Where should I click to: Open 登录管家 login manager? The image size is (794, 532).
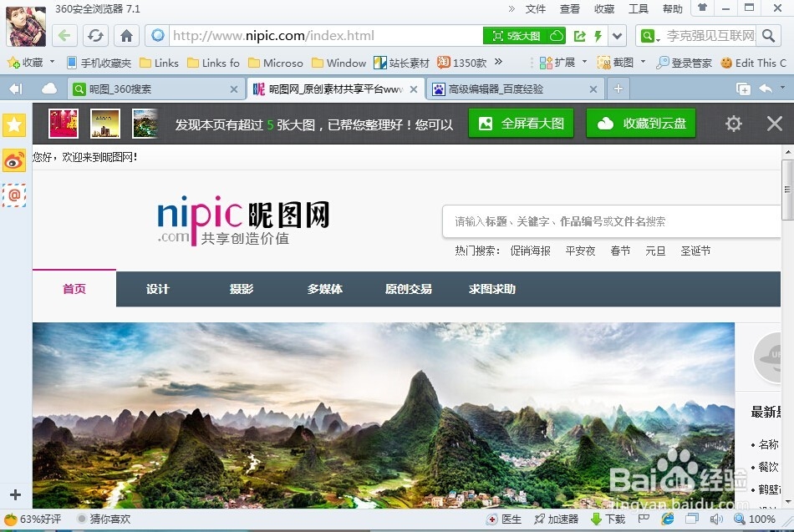click(x=684, y=63)
